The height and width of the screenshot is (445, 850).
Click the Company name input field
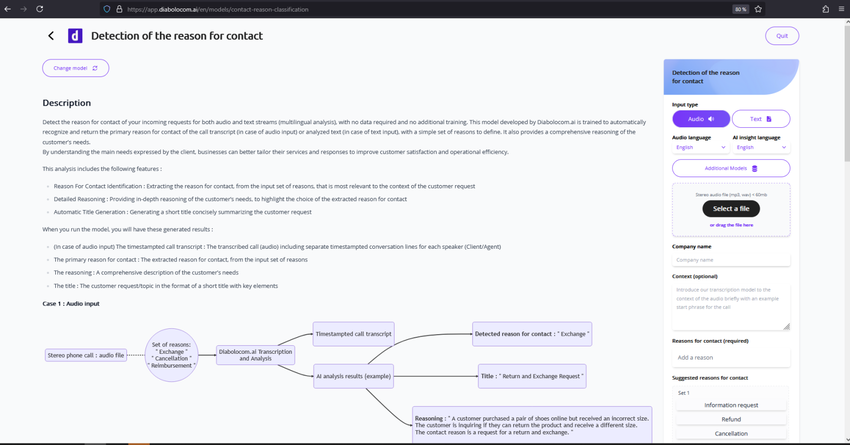click(x=730, y=260)
